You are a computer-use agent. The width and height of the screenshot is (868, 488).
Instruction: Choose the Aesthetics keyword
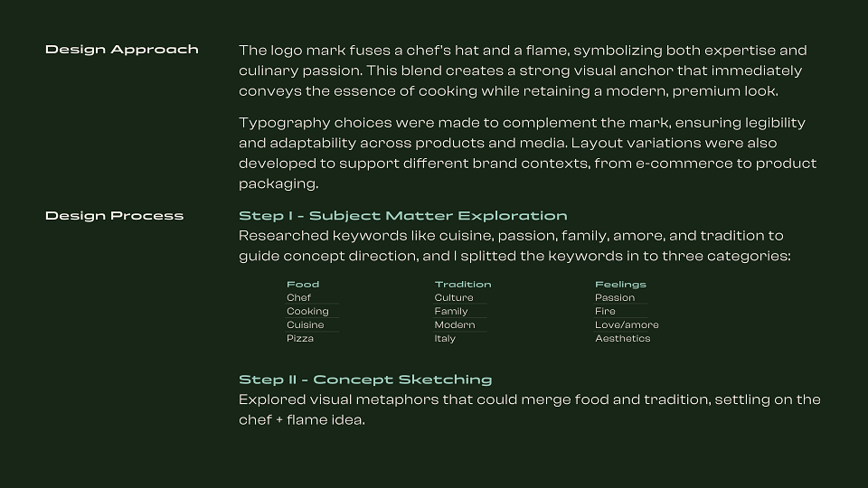coord(623,338)
